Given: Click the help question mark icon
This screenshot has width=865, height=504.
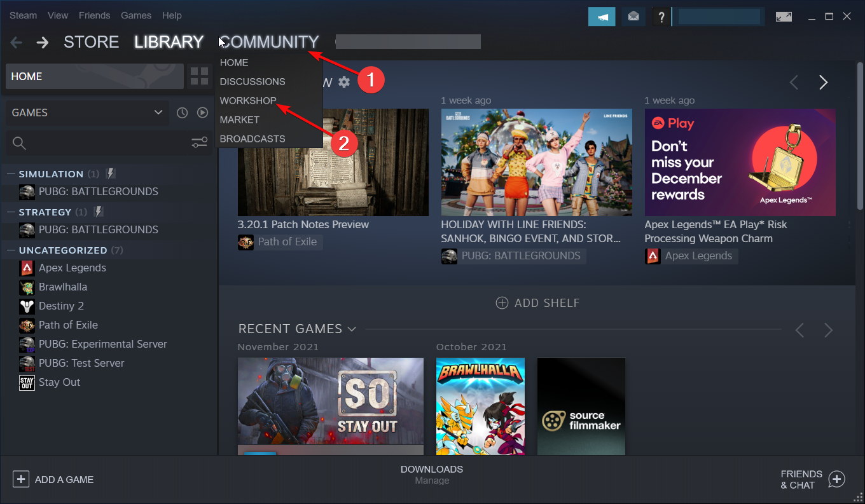Looking at the screenshot, I should pos(661,17).
